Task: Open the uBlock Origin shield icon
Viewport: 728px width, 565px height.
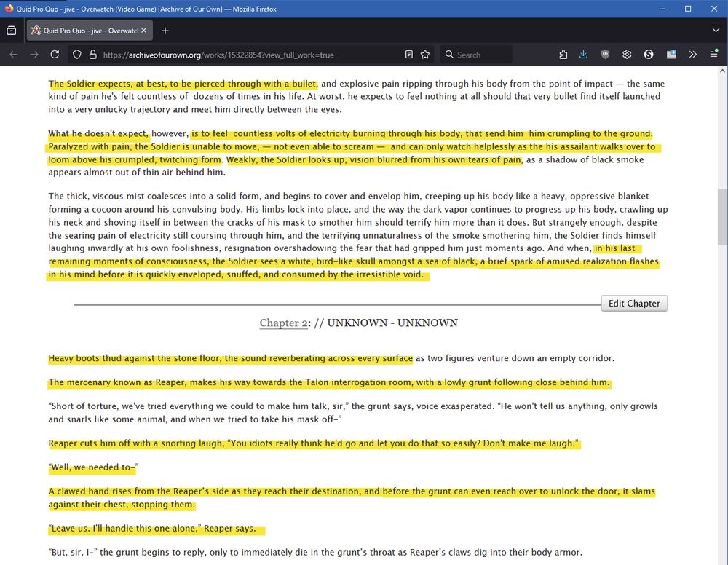Action: (605, 54)
